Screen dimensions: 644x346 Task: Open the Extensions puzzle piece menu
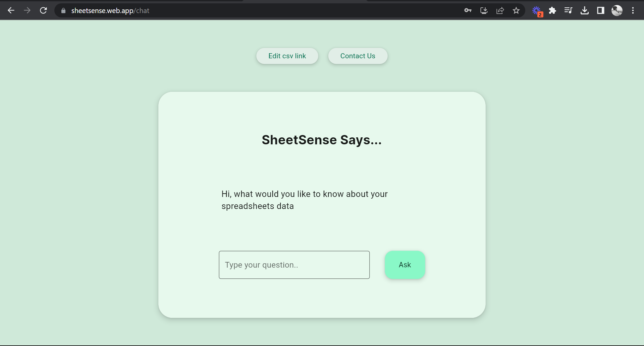552,10
